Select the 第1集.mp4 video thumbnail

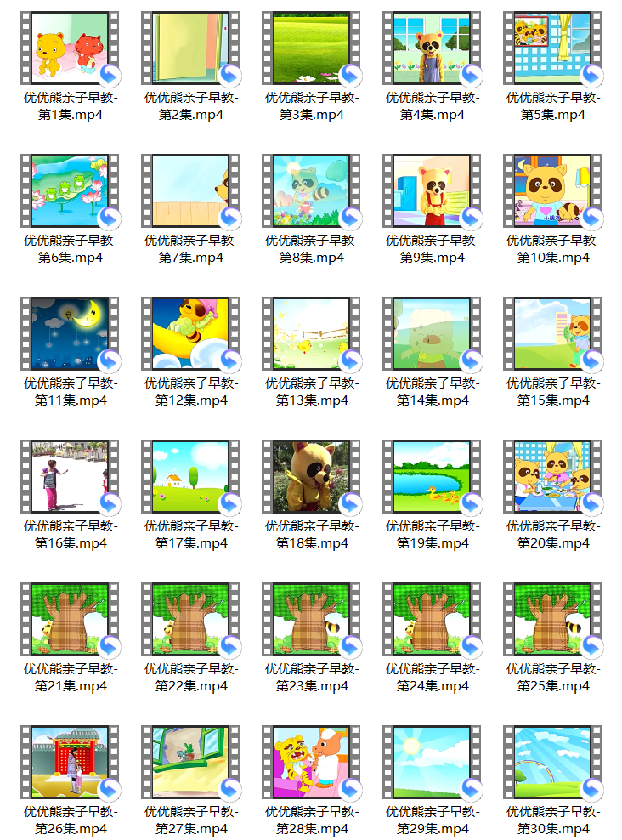(70, 48)
